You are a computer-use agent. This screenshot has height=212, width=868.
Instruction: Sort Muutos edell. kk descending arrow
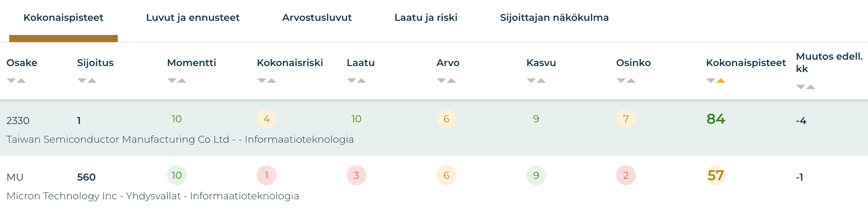(x=800, y=87)
